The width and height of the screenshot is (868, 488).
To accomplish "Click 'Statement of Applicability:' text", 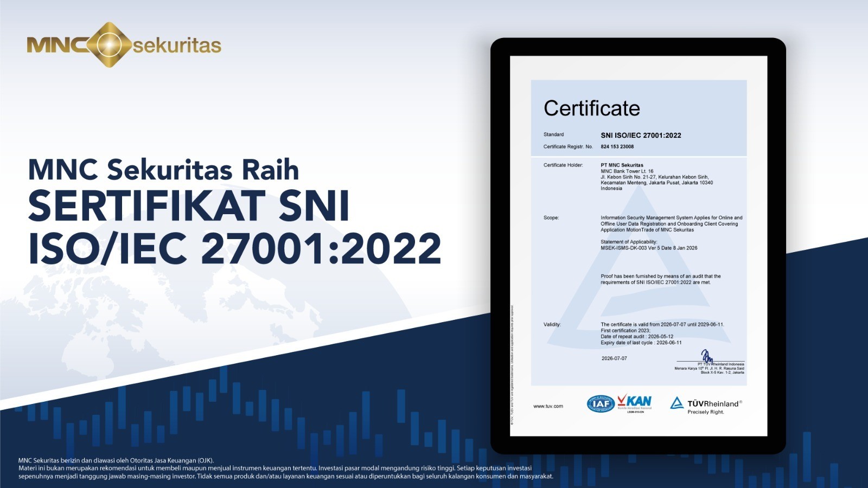I will (x=629, y=242).
